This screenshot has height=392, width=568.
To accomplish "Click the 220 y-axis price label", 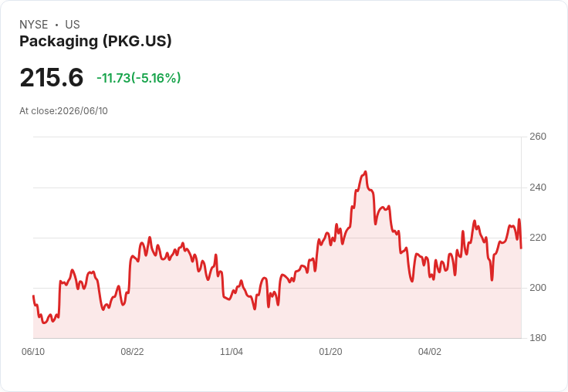I will [538, 238].
